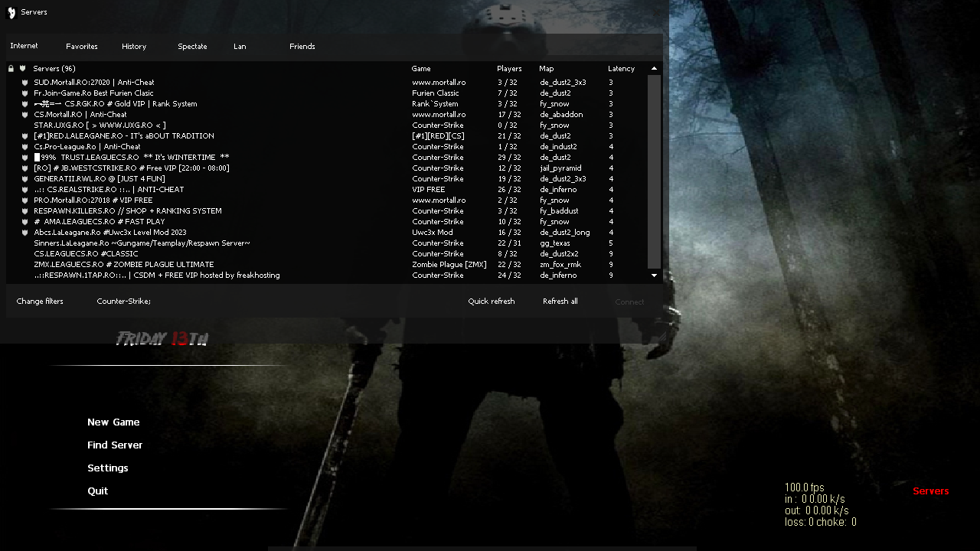Hit the Quick refresh button
This screenshot has height=551, width=980.
point(491,302)
